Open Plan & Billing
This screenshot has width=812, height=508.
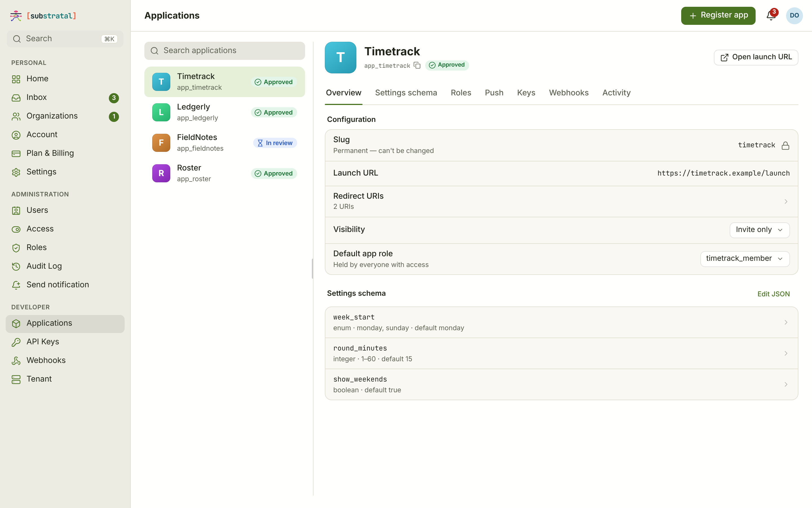click(x=65, y=153)
